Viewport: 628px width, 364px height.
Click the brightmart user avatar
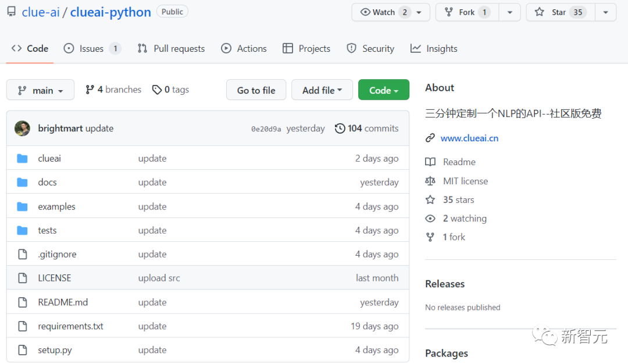(23, 129)
